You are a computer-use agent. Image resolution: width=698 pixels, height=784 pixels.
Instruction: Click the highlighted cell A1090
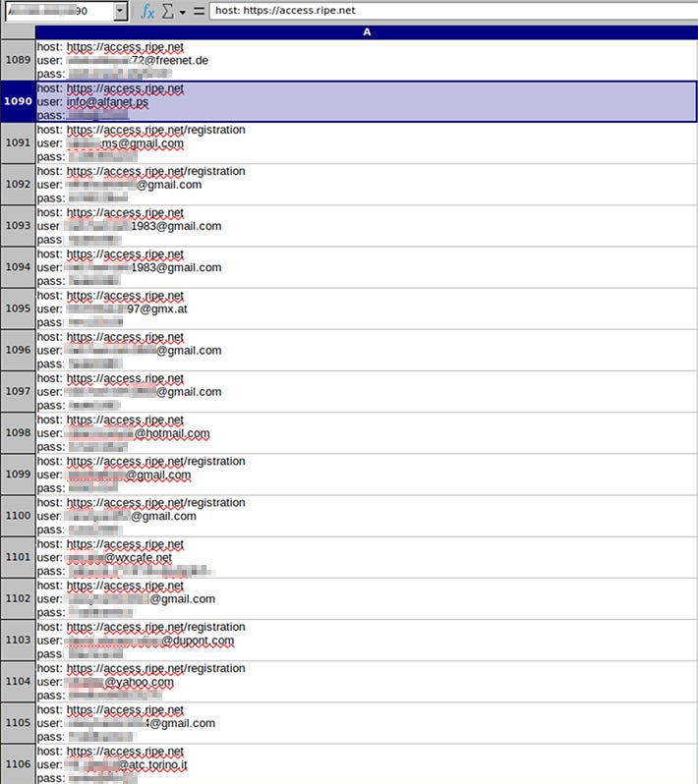click(x=367, y=101)
